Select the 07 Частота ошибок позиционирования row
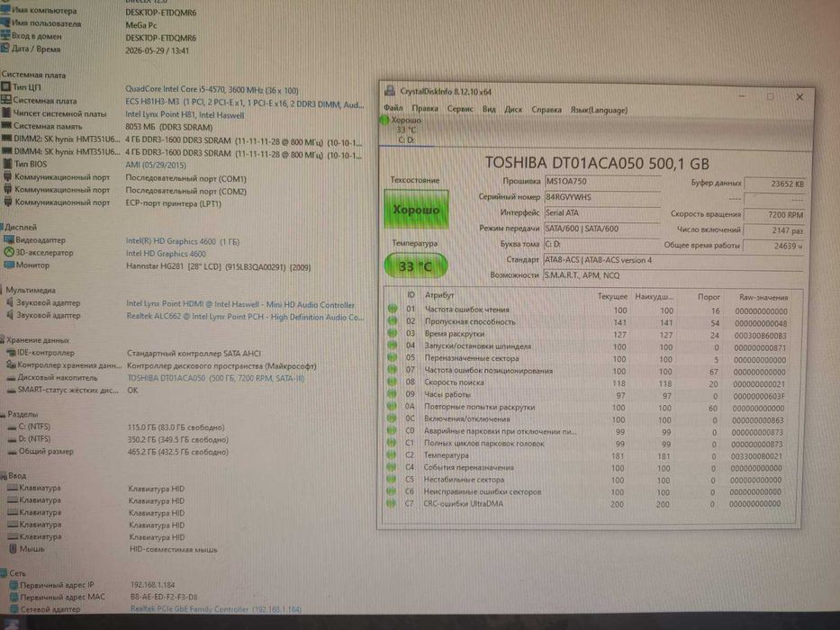Image resolution: width=840 pixels, height=630 pixels. pyautogui.click(x=588, y=371)
